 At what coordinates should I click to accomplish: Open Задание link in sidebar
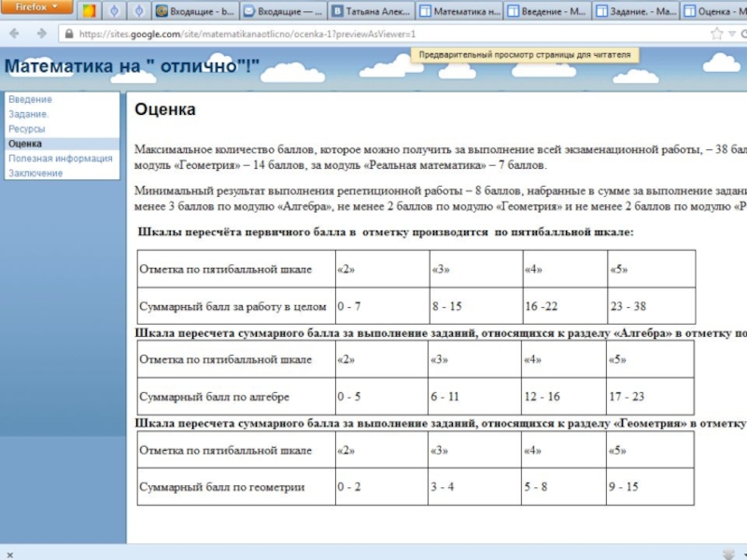29,114
